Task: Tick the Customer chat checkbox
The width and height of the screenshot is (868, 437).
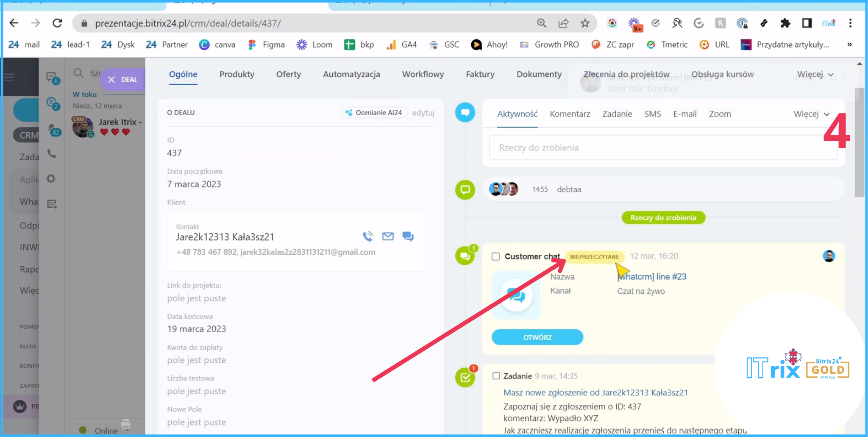Action: pos(495,256)
